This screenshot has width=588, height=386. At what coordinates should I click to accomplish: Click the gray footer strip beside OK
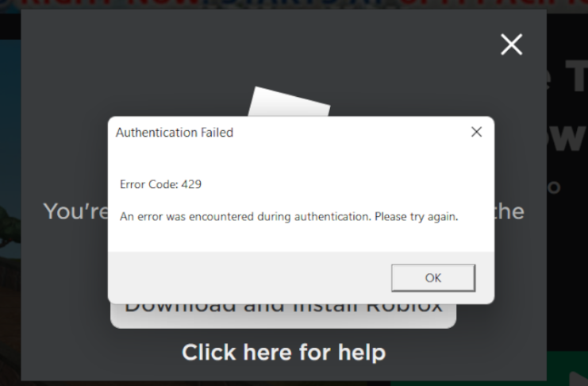(249, 278)
